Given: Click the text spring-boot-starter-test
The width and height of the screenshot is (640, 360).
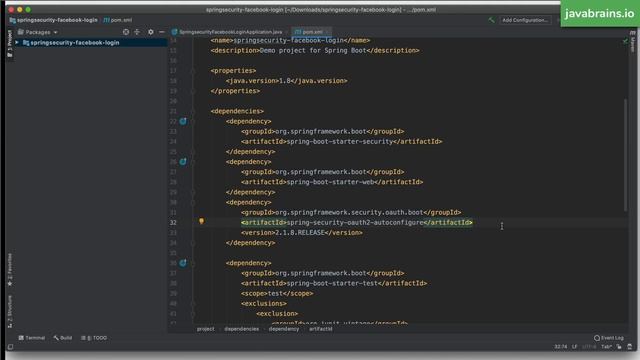Looking at the screenshot, I should coord(332,283).
